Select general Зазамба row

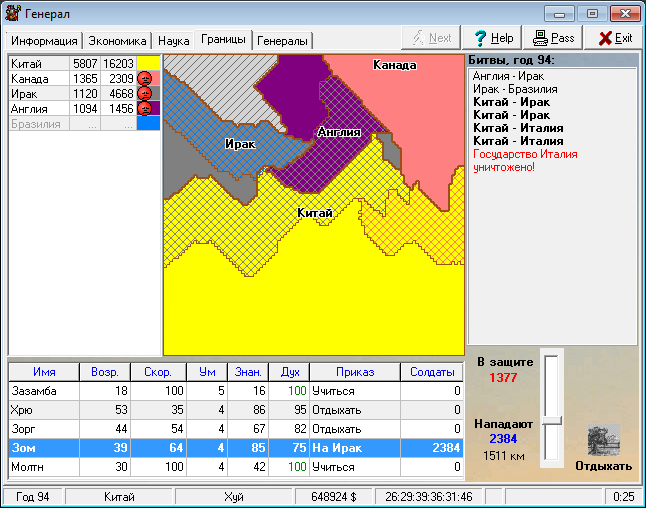pyautogui.click(x=236, y=391)
